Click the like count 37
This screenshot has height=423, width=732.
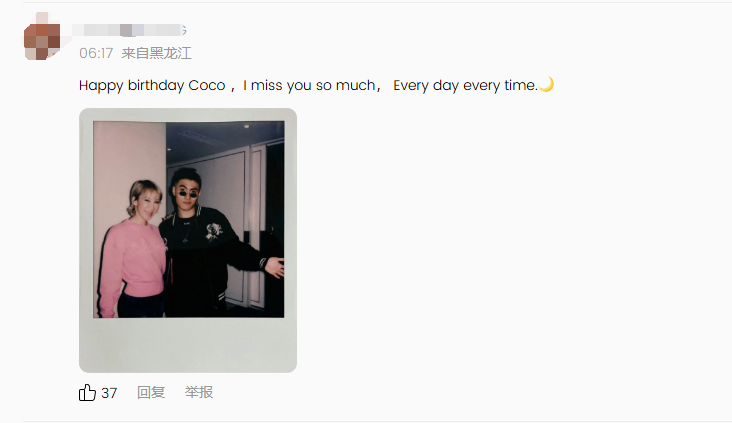[109, 393]
